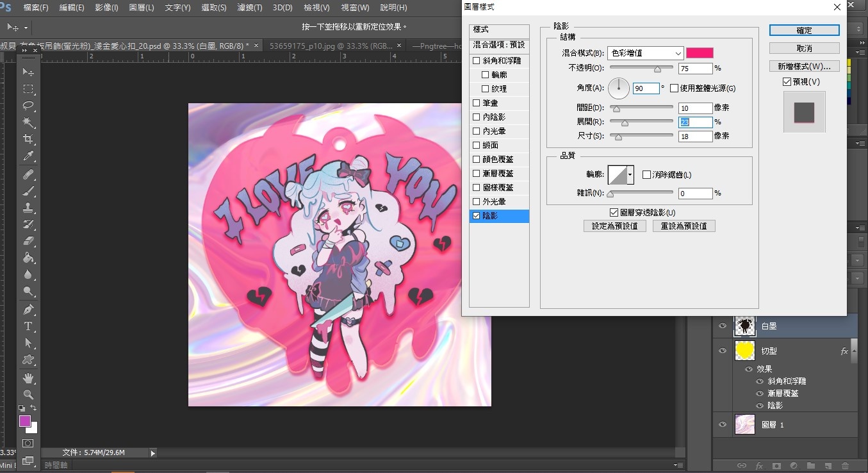Screen dimensions: 868x473
Task: Select the Horizontal Type tool
Action: pos(28,327)
